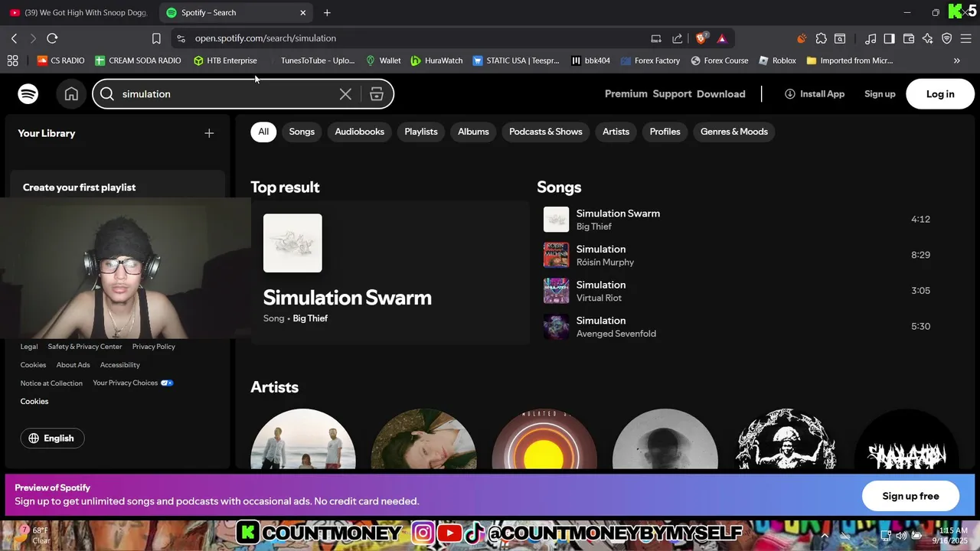Image resolution: width=980 pixels, height=551 pixels.
Task: Open the About Ads link
Action: point(73,365)
